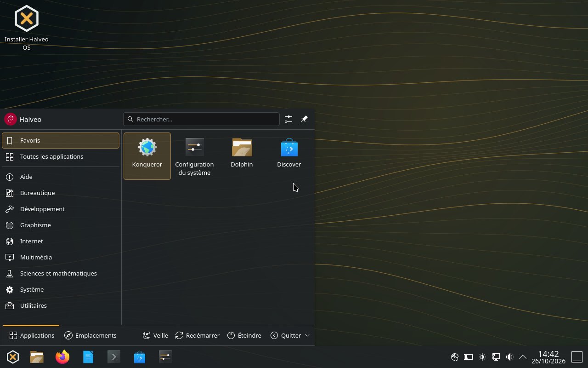Open the audio volume tray icon
588x368 pixels.
pos(509,357)
